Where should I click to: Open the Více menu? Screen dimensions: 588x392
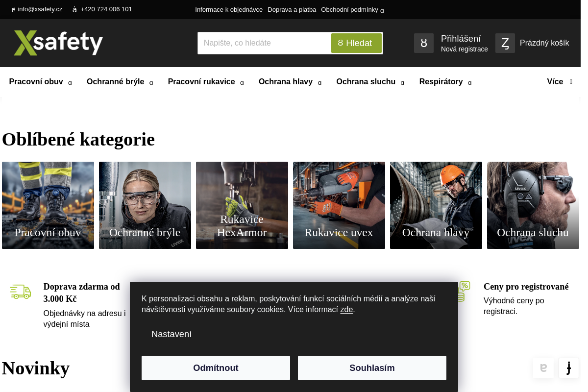point(560,82)
